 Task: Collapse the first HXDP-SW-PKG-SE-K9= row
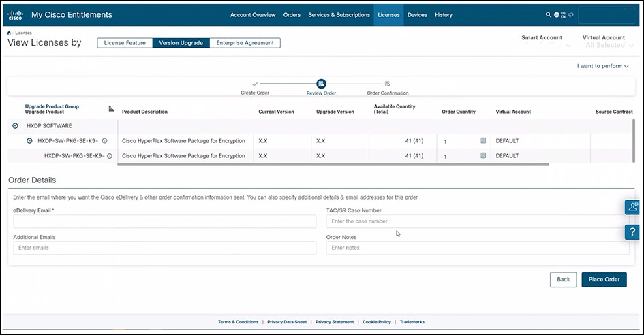[29, 141]
